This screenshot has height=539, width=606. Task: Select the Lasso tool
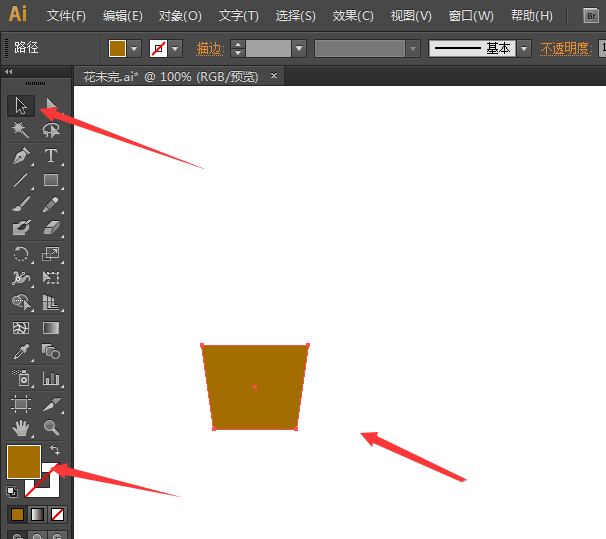[x=51, y=130]
